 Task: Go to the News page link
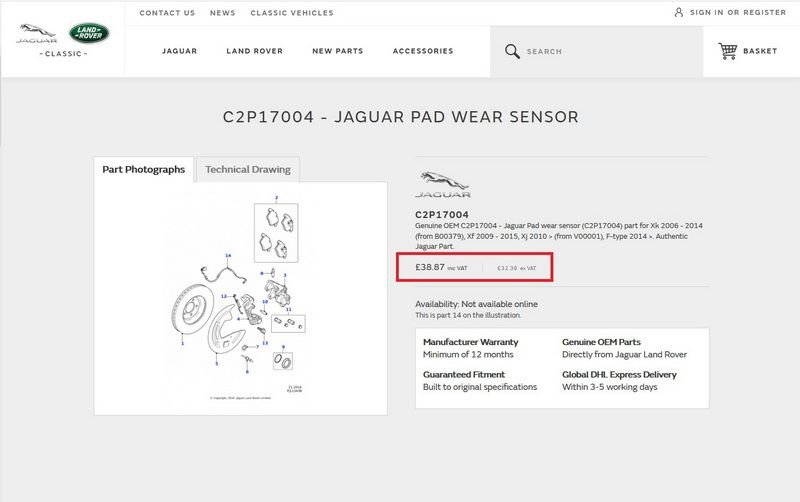[223, 13]
